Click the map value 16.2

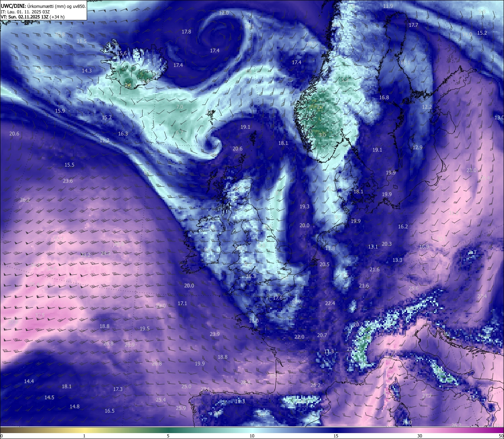[403, 227]
